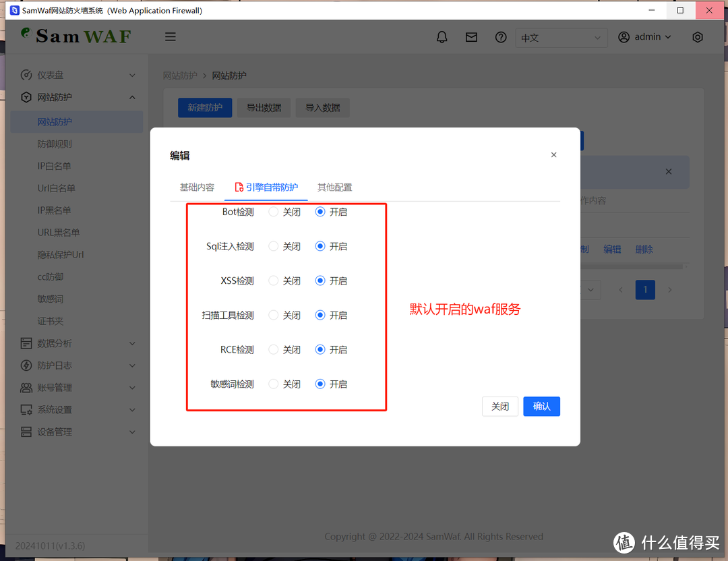
Task: Open the 中文 language dropdown
Action: [x=562, y=38]
